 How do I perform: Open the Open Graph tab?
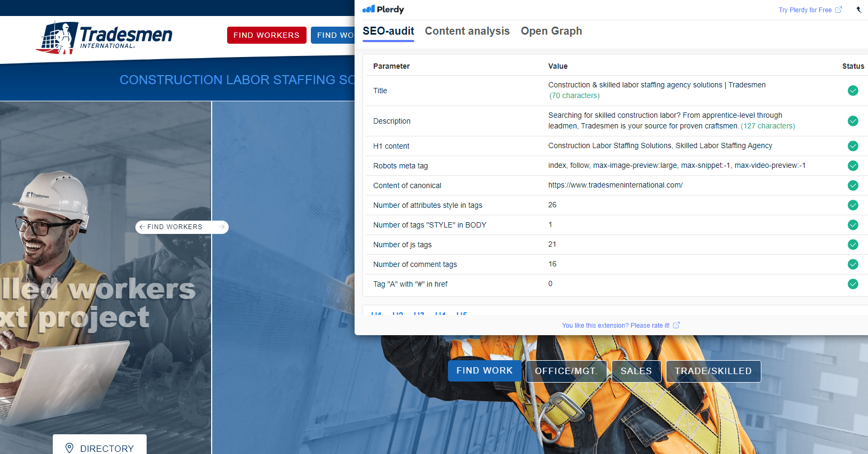point(551,31)
